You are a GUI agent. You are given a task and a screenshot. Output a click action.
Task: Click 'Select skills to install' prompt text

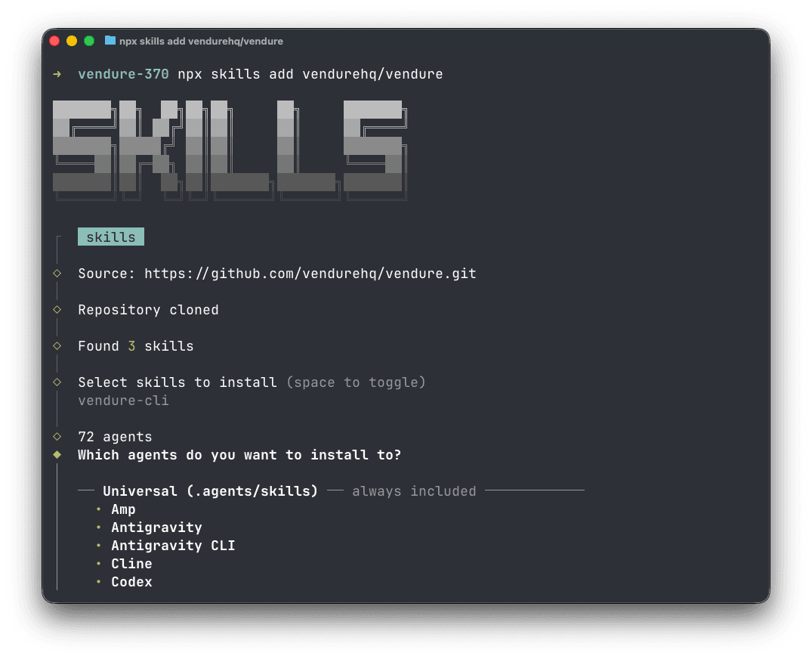tap(177, 382)
